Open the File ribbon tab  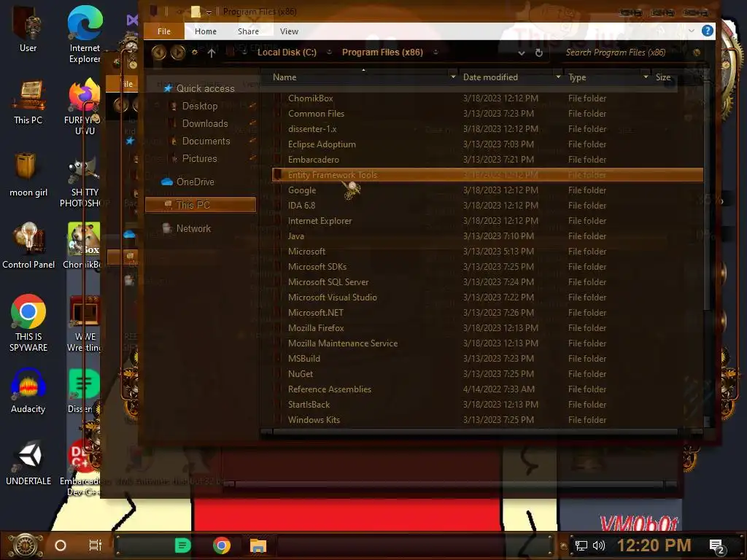point(164,31)
